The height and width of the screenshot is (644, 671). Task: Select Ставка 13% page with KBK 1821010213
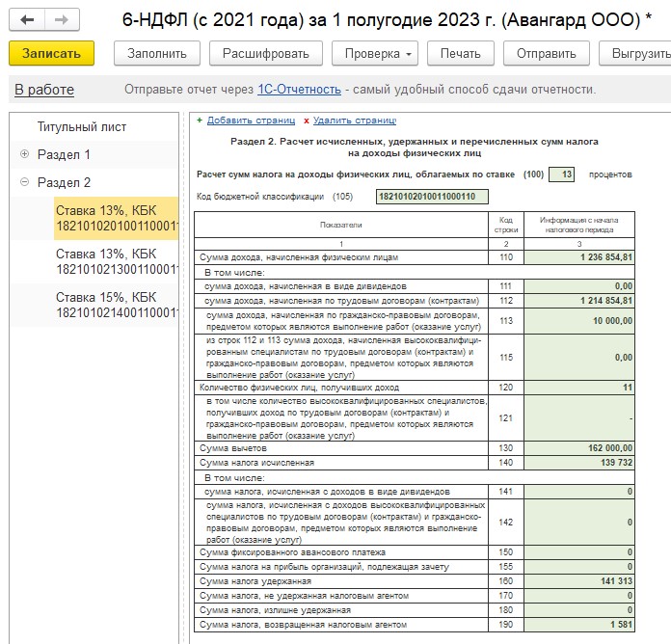point(116,261)
